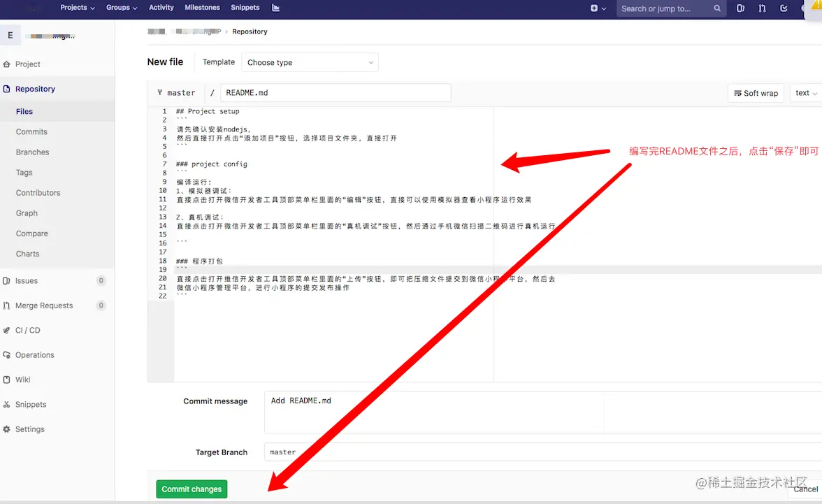The height and width of the screenshot is (504, 822).
Task: Focus the Search or jump to field
Action: [671, 8]
